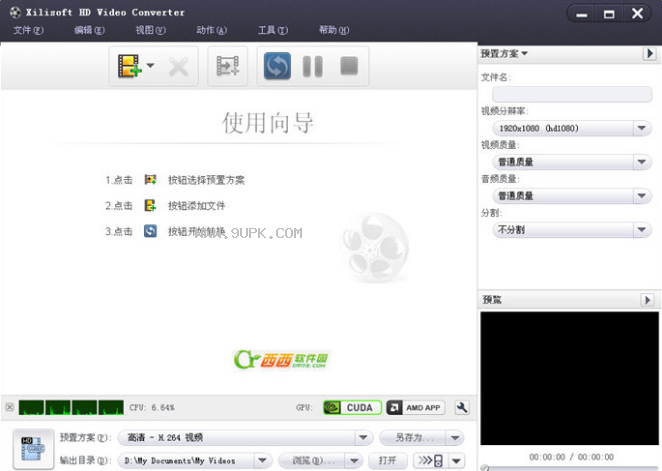Toggle the AMD APP GPU button
Image resolution: width=662 pixels, height=471 pixels.
point(416,408)
